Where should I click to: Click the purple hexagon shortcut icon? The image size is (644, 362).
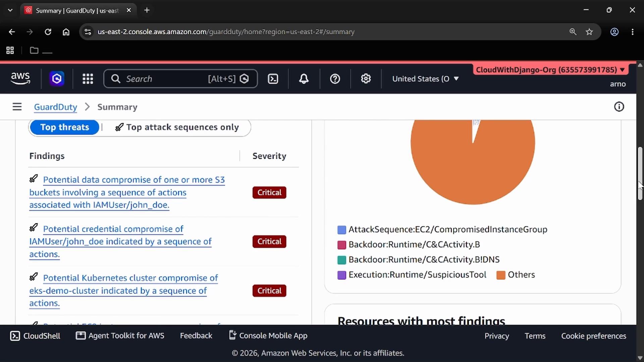(x=57, y=79)
